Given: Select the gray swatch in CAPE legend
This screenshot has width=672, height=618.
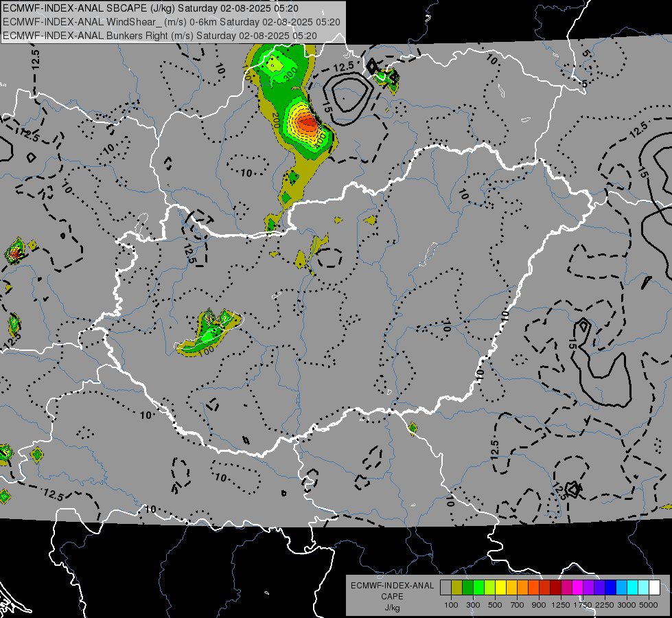Looking at the screenshot, I should [445, 588].
